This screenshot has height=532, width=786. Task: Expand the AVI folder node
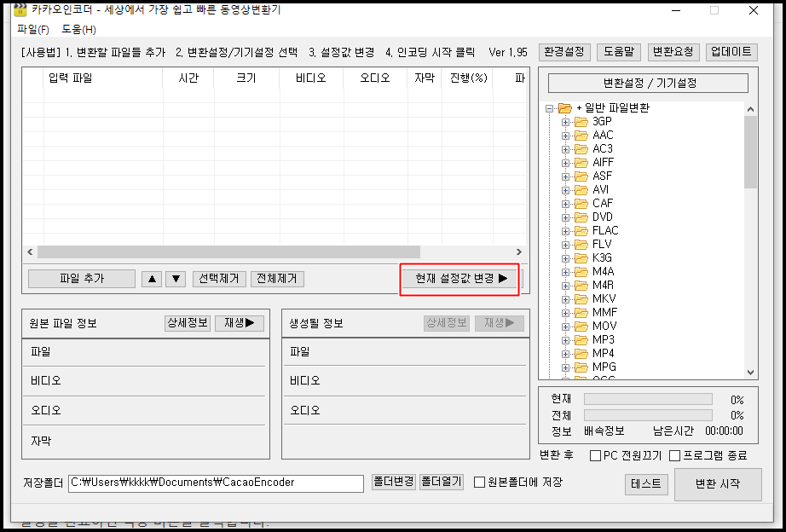565,190
